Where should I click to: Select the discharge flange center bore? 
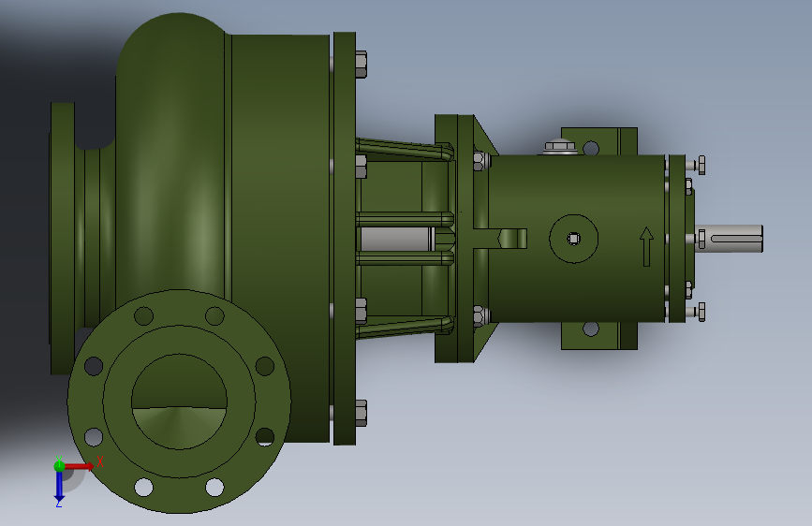[179, 402]
